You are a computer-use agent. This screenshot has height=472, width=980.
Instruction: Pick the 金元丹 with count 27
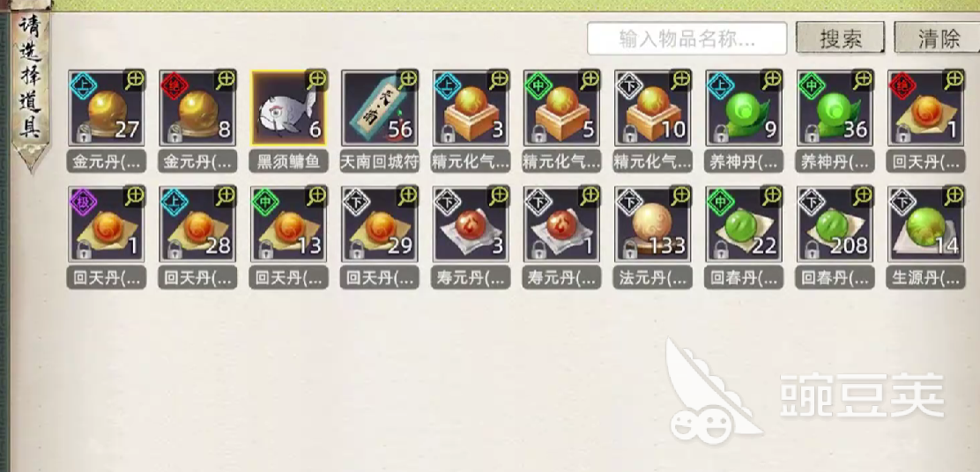tap(107, 108)
